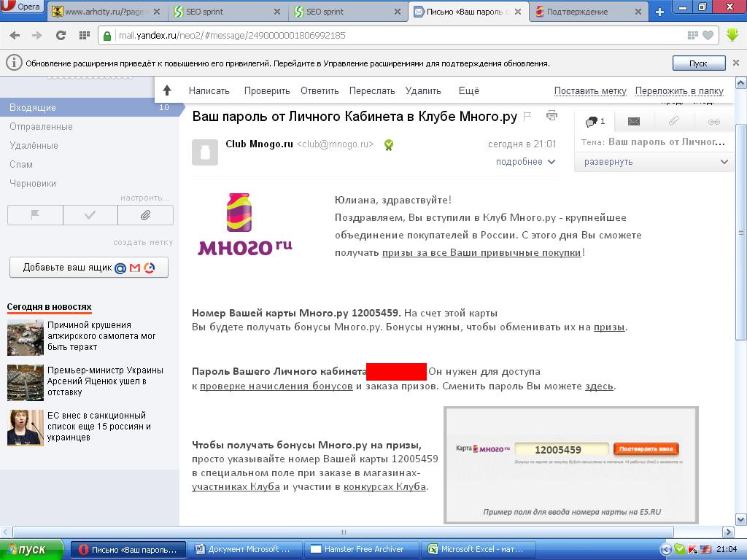The height and width of the screenshot is (560, 747).
Task: Click Добавьте ваш ящик button
Action: click(x=89, y=268)
